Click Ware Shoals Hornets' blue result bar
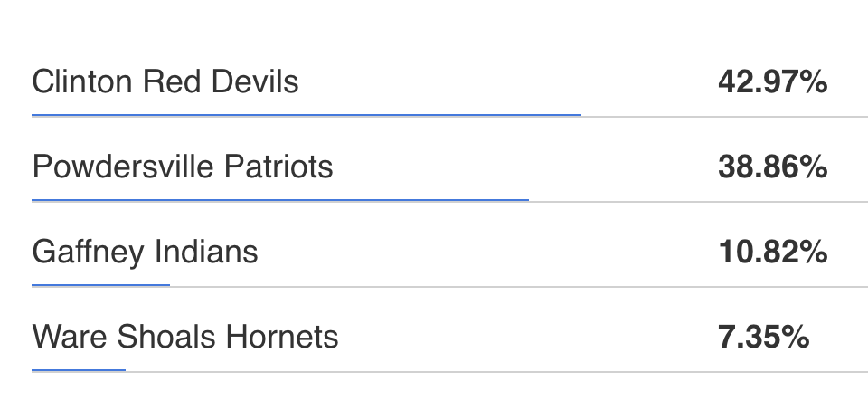Screen dimensions: 868x420 (x=79, y=369)
